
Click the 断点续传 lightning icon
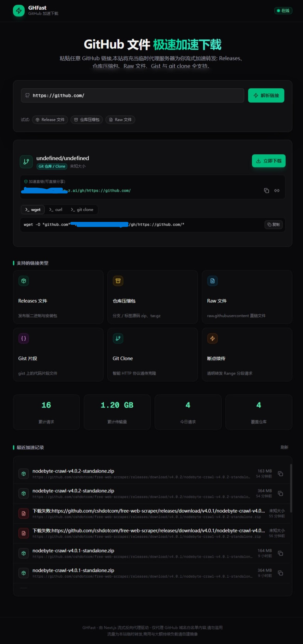tap(212, 338)
